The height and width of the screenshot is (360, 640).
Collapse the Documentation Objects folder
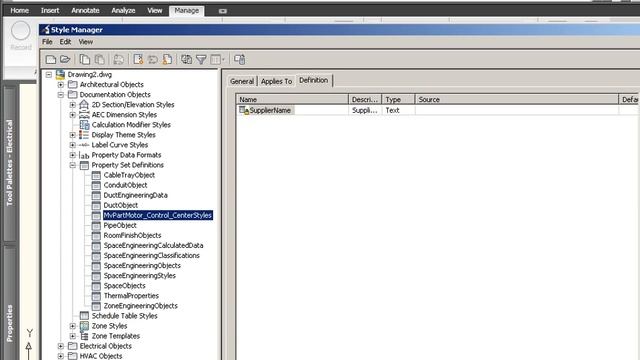click(x=61, y=95)
